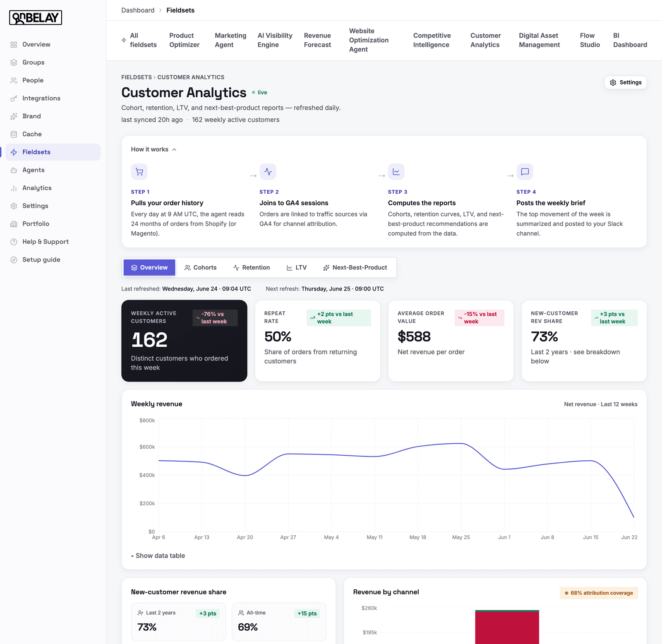Click the Help & Support question icon

point(14,242)
